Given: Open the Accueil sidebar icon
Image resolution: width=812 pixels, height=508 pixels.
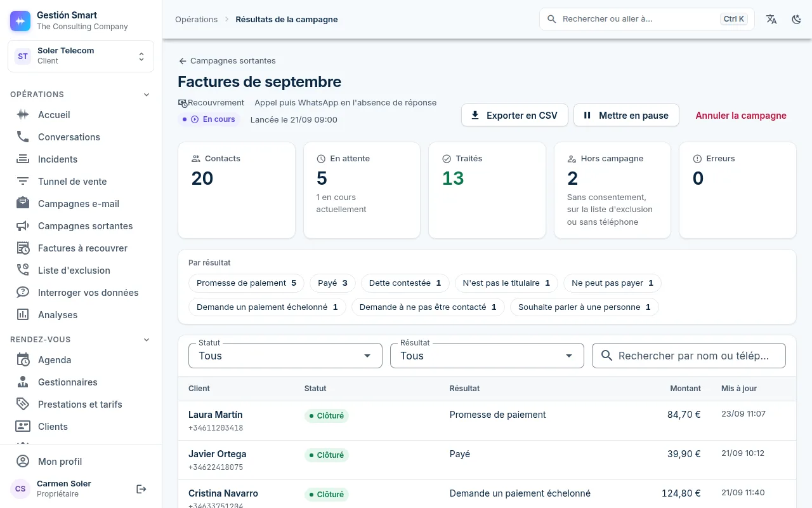Looking at the screenshot, I should click(x=23, y=115).
